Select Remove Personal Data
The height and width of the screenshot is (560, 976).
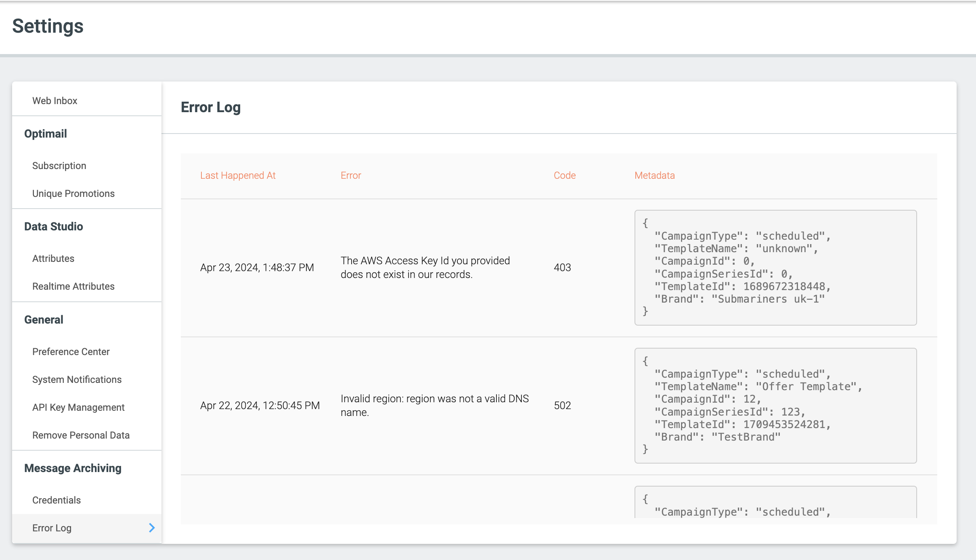(81, 435)
